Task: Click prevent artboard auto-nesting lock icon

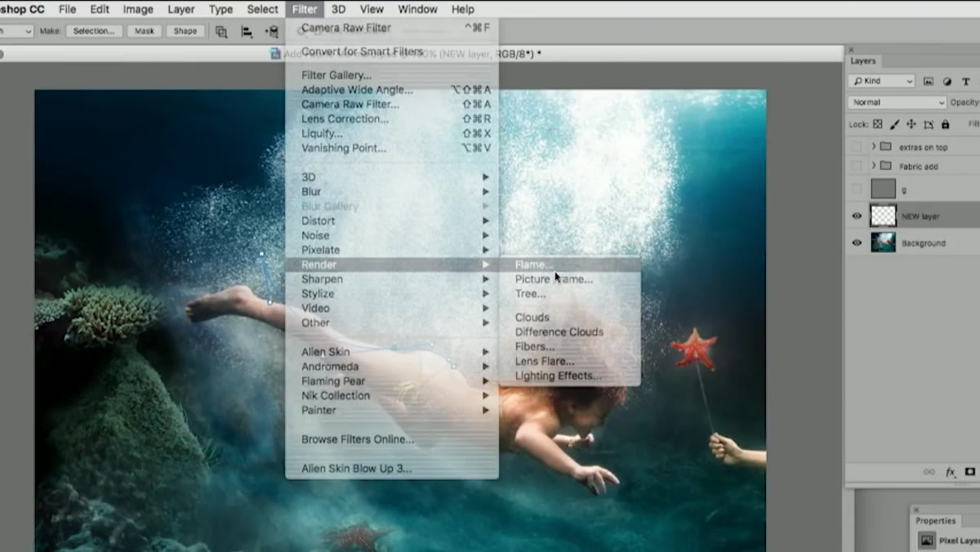Action: [929, 124]
